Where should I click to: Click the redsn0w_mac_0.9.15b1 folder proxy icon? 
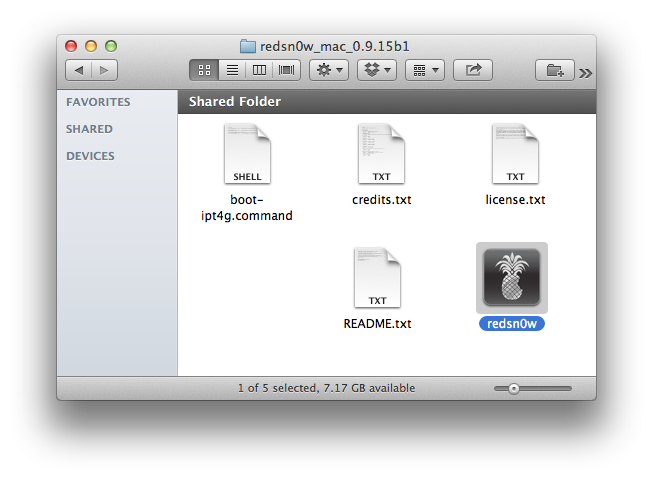click(x=248, y=46)
